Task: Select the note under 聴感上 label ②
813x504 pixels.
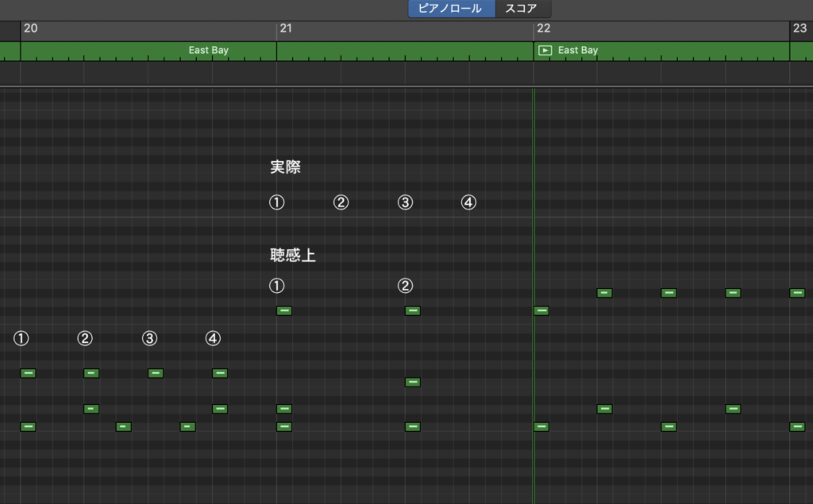Action: point(412,311)
